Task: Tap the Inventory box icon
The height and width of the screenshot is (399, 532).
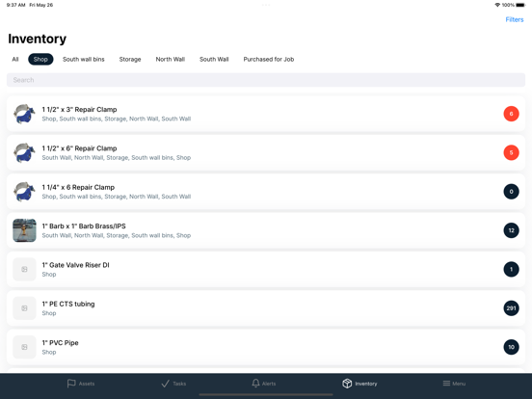Action: point(347,384)
